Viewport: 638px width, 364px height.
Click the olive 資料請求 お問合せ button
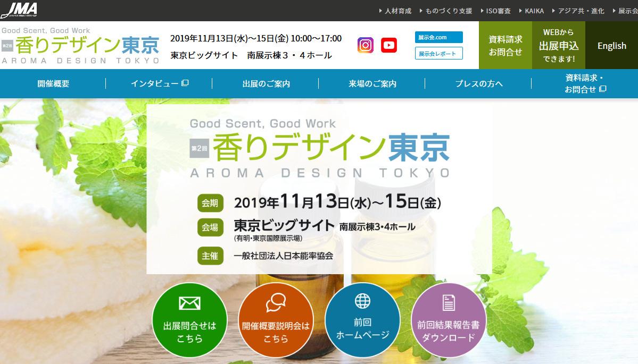coord(505,46)
